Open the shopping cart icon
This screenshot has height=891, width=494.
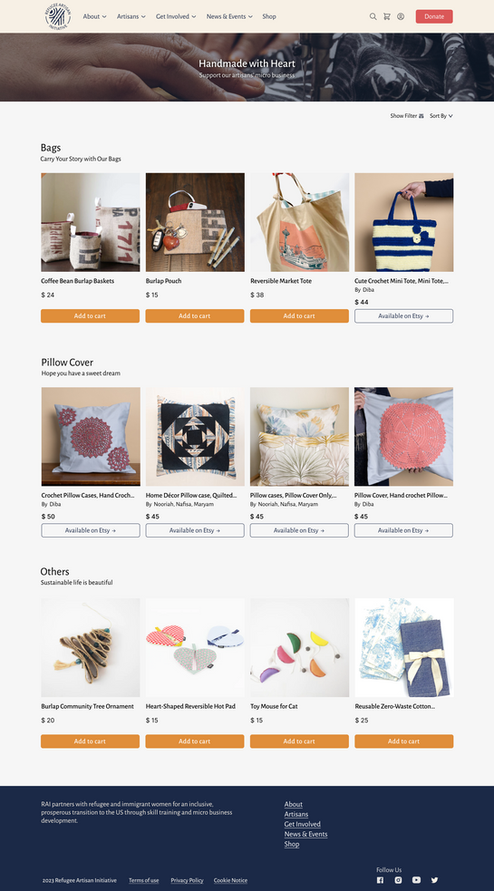pyautogui.click(x=387, y=16)
